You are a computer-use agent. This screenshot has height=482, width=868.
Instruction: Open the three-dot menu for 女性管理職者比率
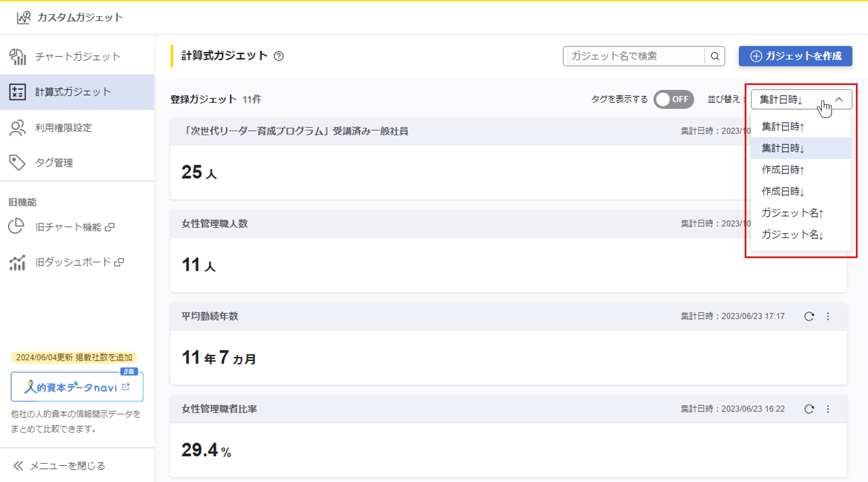(828, 409)
